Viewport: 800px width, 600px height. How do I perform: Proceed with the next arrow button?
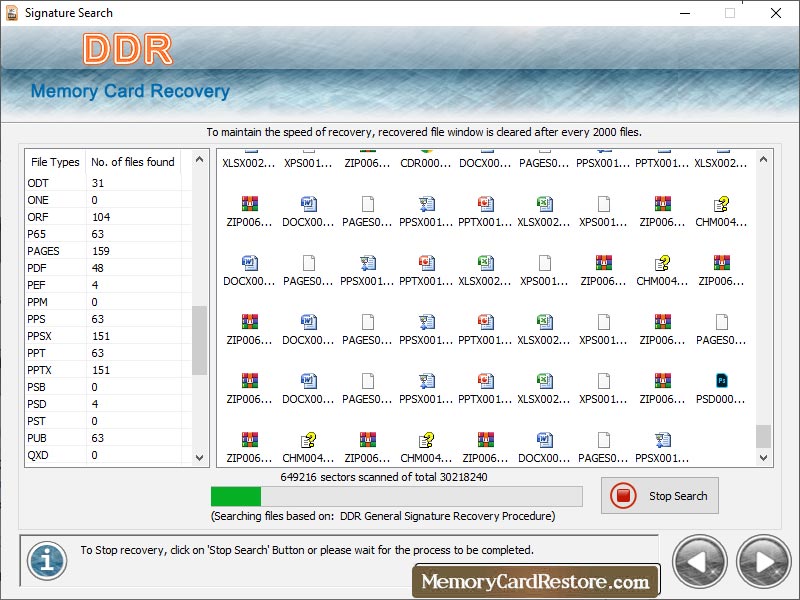[x=763, y=562]
